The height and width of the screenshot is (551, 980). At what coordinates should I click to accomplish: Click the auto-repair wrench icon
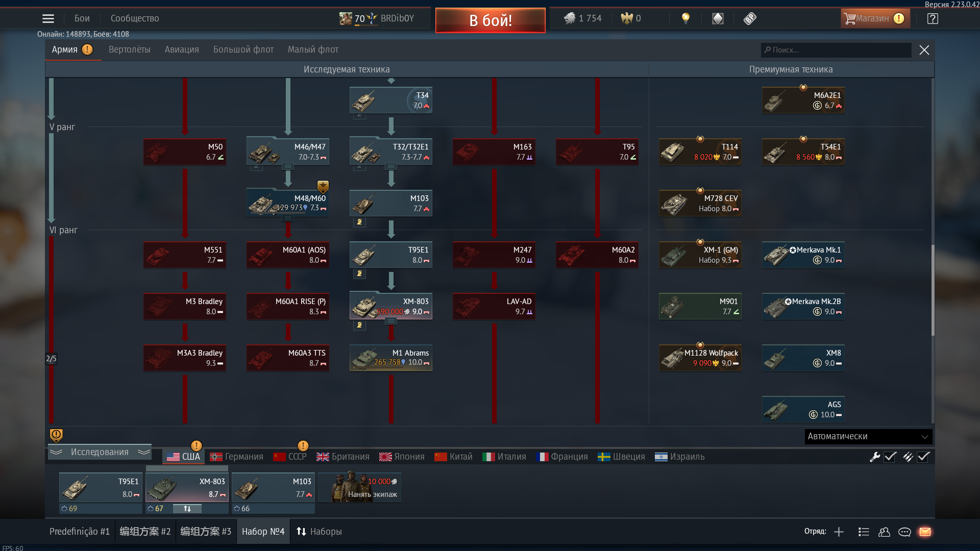[875, 457]
